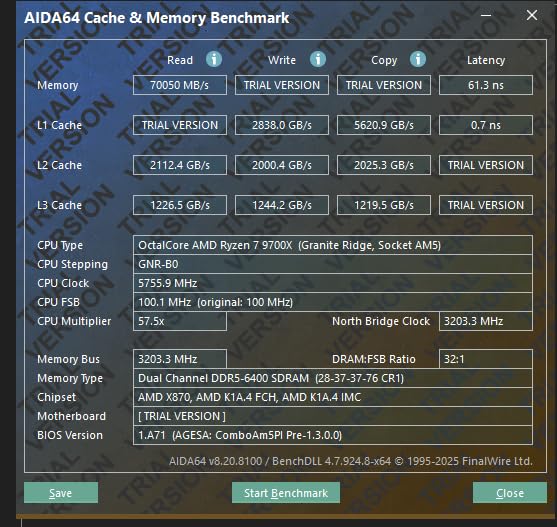
Task: Select L3 Cache Read 1226.5 GB/s
Action: [180, 205]
